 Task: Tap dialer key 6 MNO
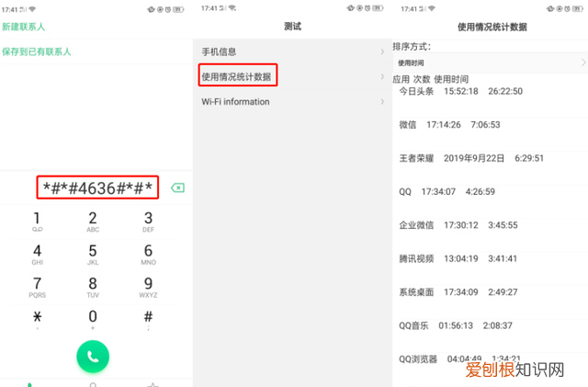point(148,255)
